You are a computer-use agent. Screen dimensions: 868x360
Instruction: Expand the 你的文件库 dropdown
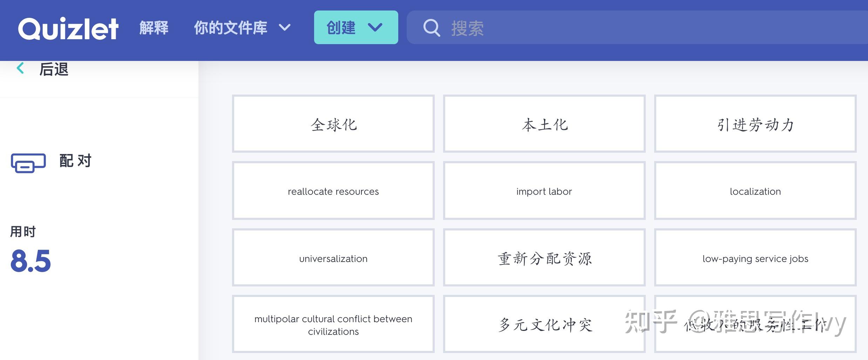pyautogui.click(x=242, y=28)
